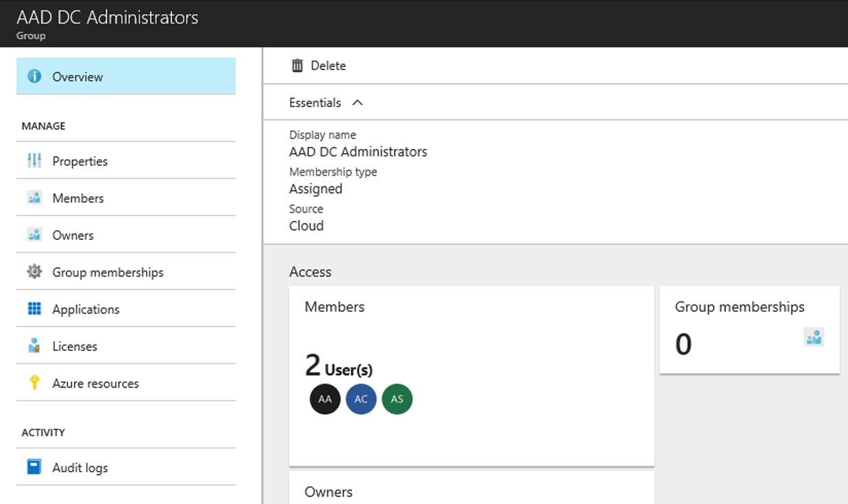Viewport: 848px width, 504px height.
Task: Click the 2 User(s) count
Action: tap(339, 367)
